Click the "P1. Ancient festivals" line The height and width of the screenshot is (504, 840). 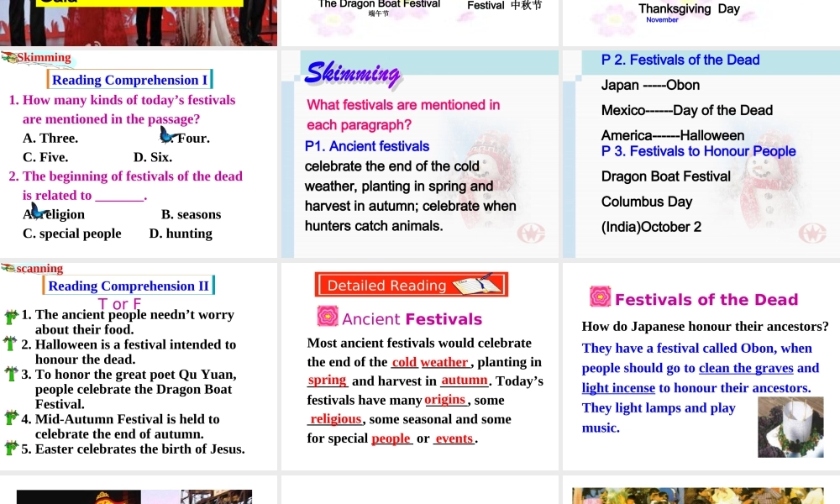[x=367, y=146]
